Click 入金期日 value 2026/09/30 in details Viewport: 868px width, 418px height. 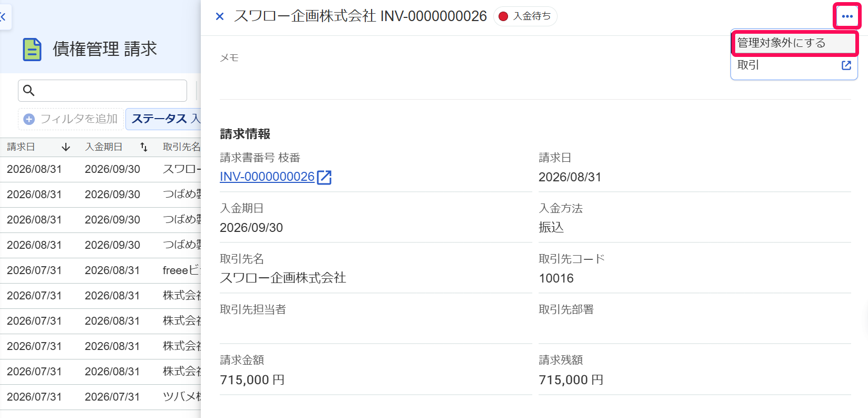[251, 228]
